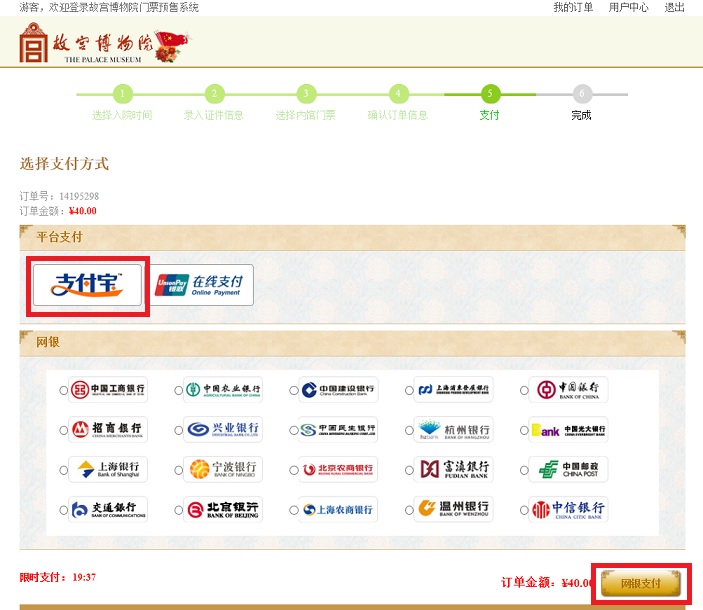Select Agricultural Bank of China radio button
703x610 pixels.
pyautogui.click(x=179, y=390)
